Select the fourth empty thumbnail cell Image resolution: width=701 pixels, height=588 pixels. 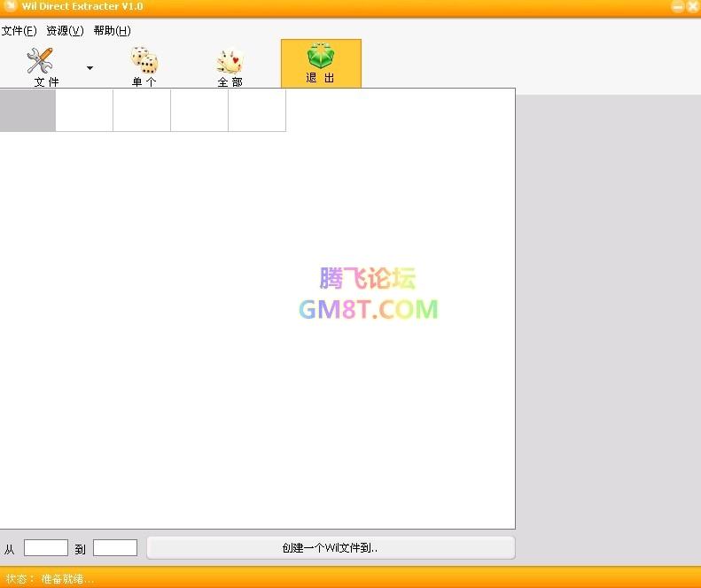199,111
